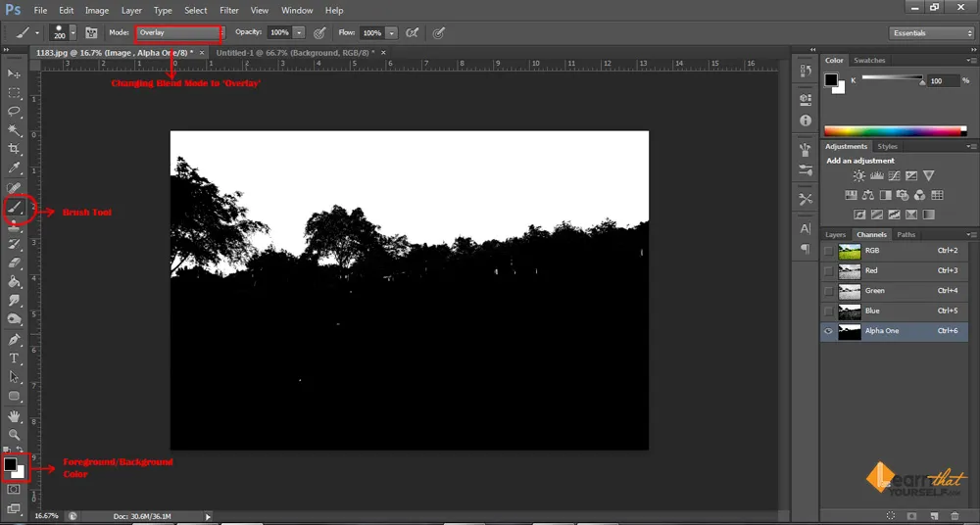
Task: Select the Crop tool
Action: pyautogui.click(x=15, y=149)
